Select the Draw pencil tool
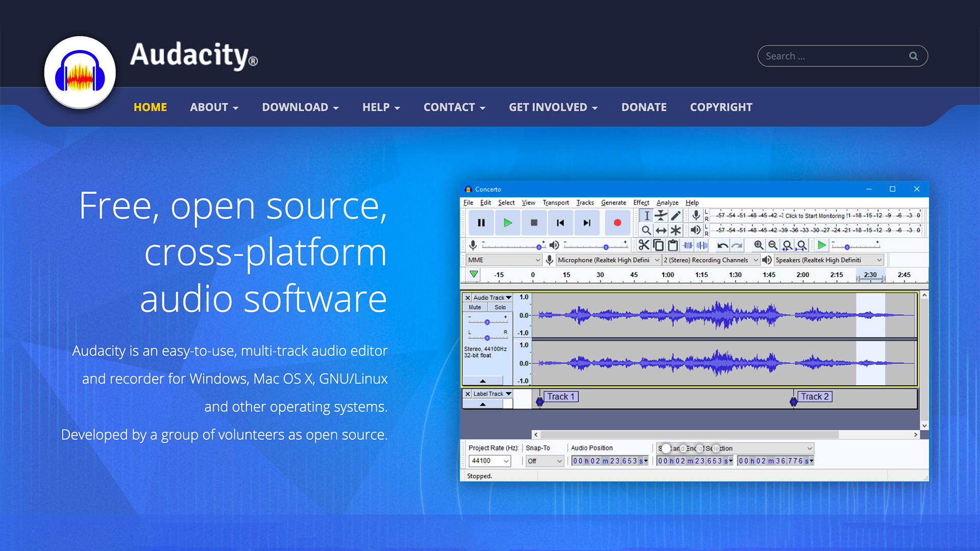 click(676, 216)
